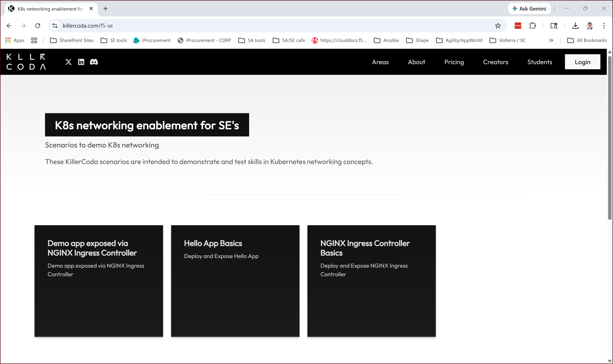Open the Hello App Basics scenario

(x=235, y=281)
